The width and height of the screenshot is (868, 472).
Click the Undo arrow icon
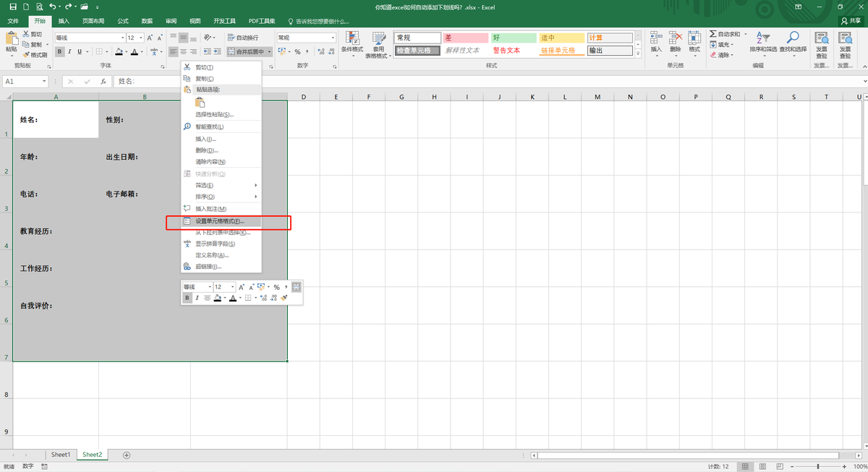[52, 7]
